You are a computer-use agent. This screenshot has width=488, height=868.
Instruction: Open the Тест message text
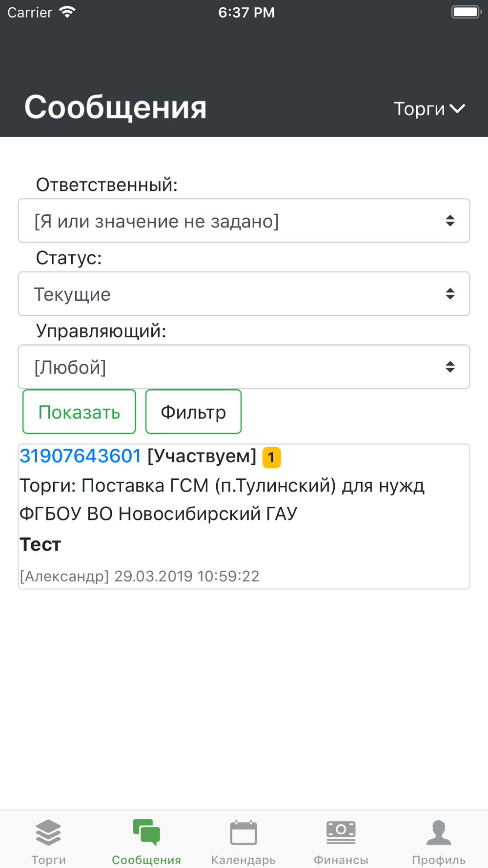(x=41, y=544)
